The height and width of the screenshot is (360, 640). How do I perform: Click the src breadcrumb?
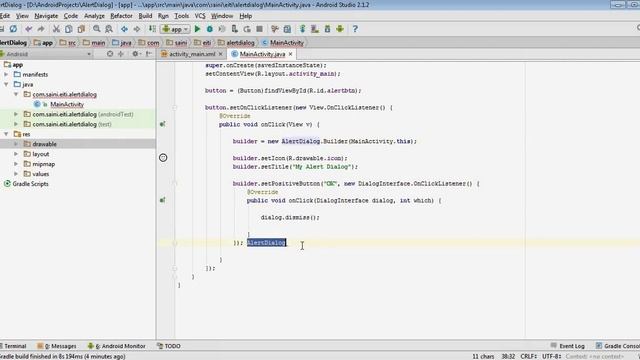[68, 42]
